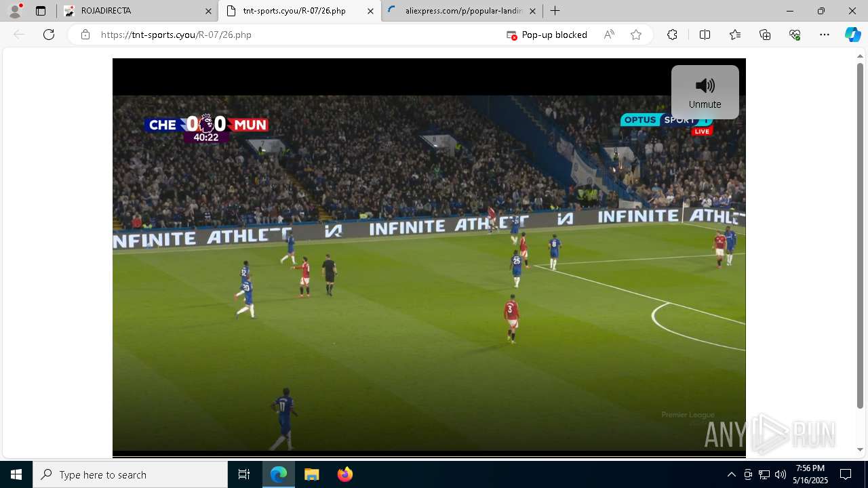
Task: Go back to previous page
Action: 19,35
